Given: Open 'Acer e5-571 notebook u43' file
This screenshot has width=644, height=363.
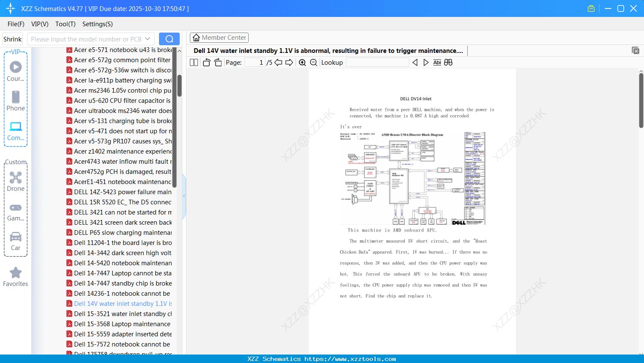Looking at the screenshot, I should [119, 50].
